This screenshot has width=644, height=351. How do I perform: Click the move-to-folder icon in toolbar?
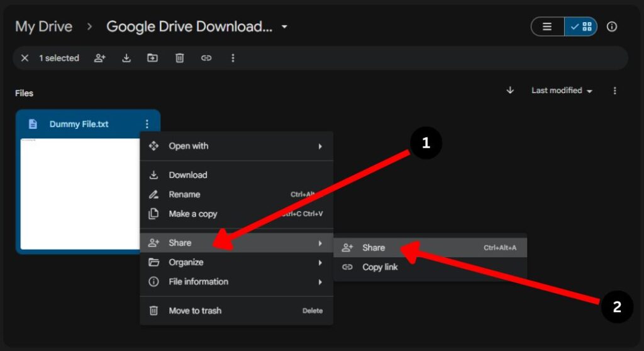tap(152, 58)
